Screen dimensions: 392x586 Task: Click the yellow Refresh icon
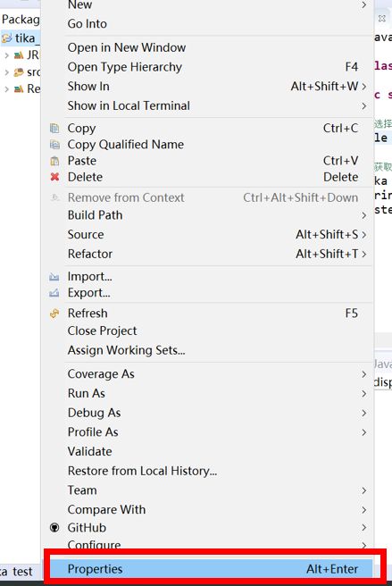click(54, 314)
